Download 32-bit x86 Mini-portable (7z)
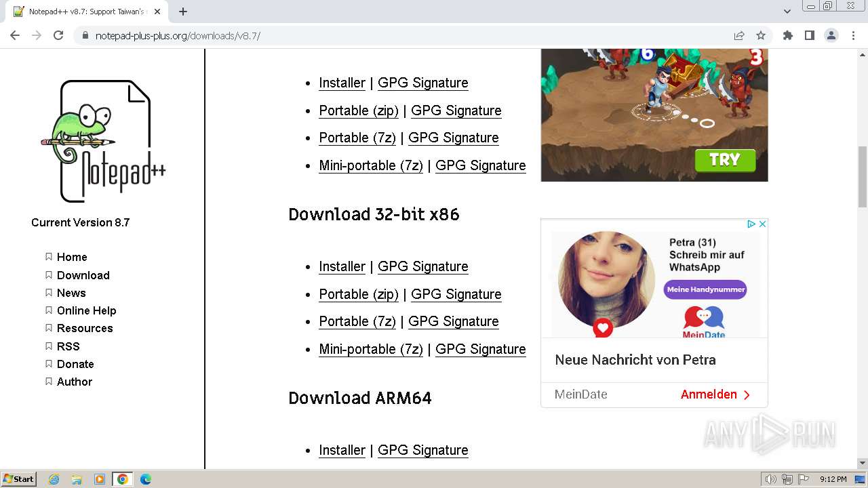This screenshot has height=488, width=868. 371,349
